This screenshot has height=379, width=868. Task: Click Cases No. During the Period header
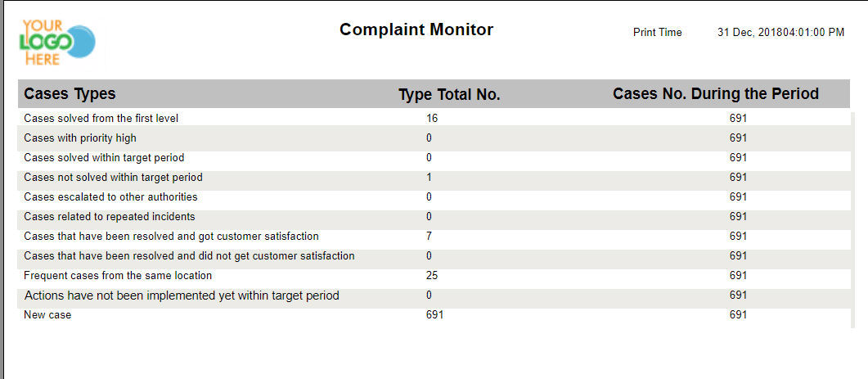click(x=716, y=93)
